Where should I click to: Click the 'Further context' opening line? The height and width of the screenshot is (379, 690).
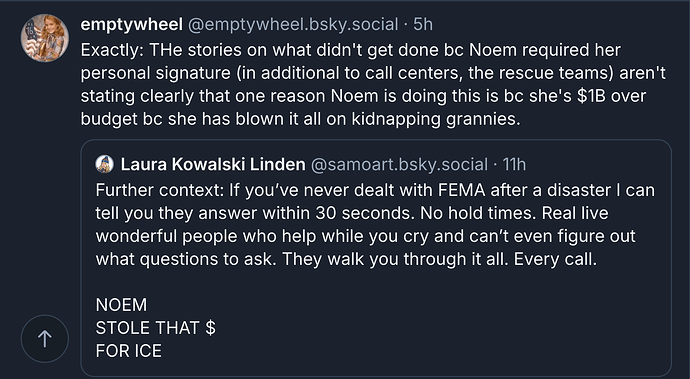375,190
